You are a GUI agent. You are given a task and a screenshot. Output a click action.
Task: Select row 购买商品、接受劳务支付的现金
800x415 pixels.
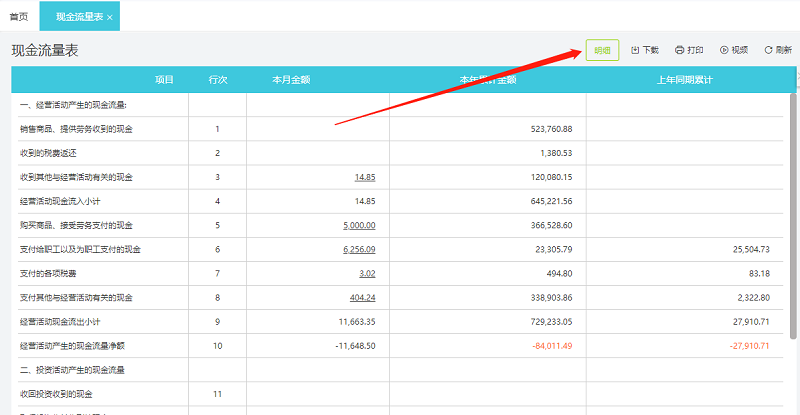tap(401, 225)
